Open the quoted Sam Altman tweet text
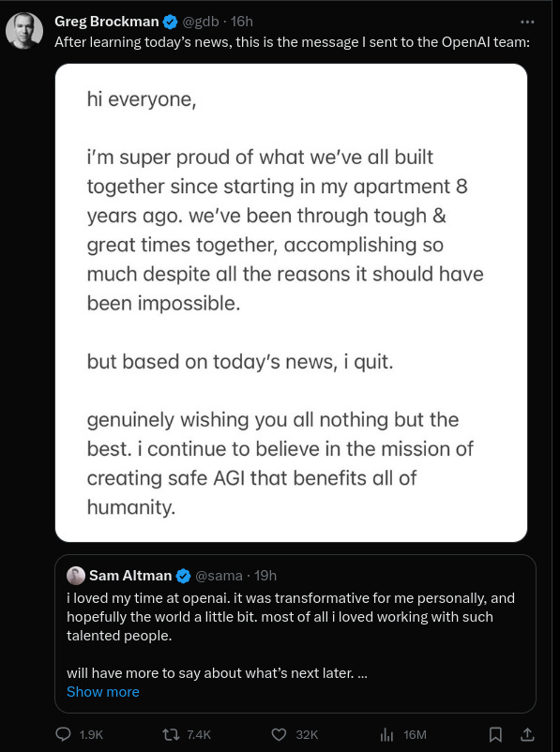The width and height of the screenshot is (560, 752). [x=291, y=636]
